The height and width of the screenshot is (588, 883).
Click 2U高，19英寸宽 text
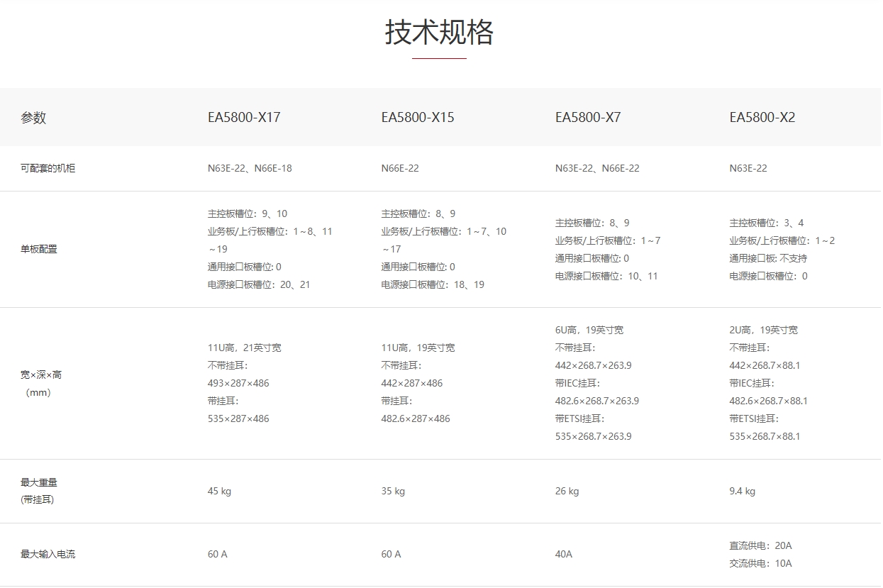tap(764, 331)
